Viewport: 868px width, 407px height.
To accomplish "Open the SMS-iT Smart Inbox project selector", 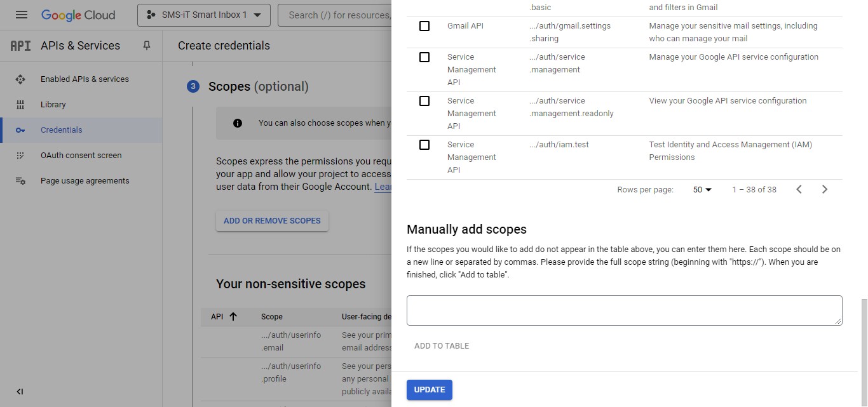I will pyautogui.click(x=203, y=15).
